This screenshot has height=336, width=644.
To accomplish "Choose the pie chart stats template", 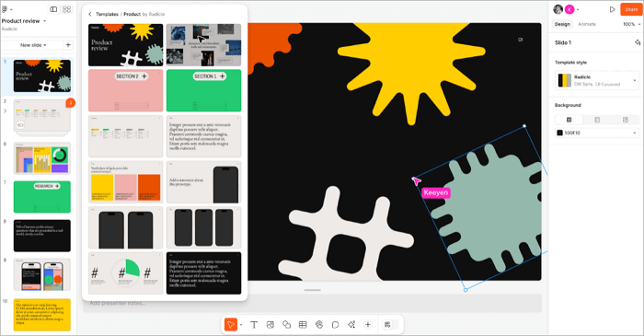I will pos(126,273).
